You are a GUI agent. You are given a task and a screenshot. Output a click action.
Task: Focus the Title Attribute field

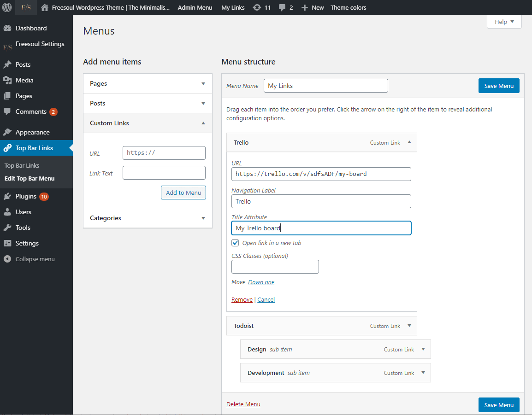pyautogui.click(x=321, y=228)
